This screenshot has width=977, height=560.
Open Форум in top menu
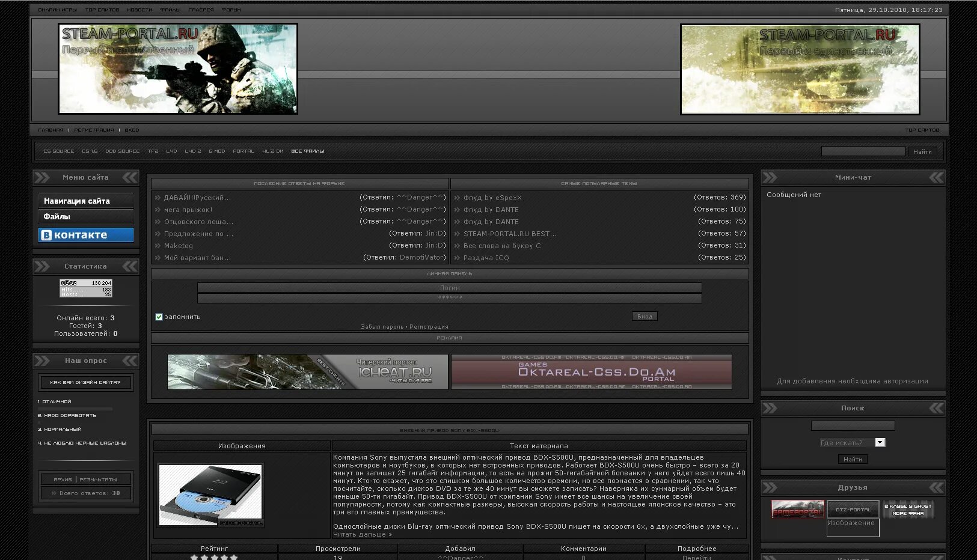pos(231,10)
